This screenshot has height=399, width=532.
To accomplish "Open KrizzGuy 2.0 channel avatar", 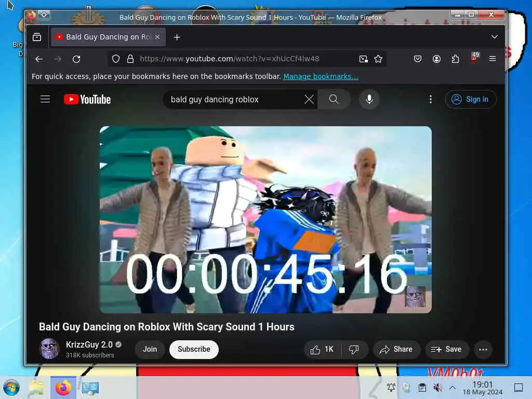I will [49, 349].
